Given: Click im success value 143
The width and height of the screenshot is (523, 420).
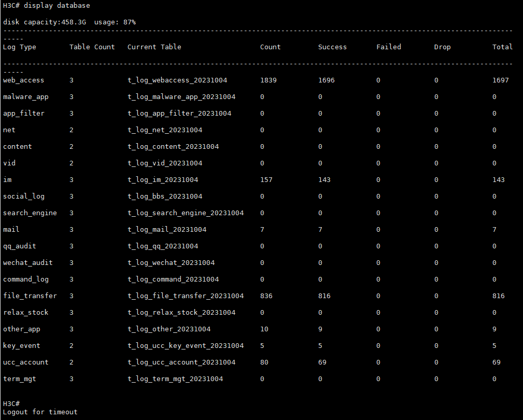Looking at the screenshot, I should (x=324, y=180).
